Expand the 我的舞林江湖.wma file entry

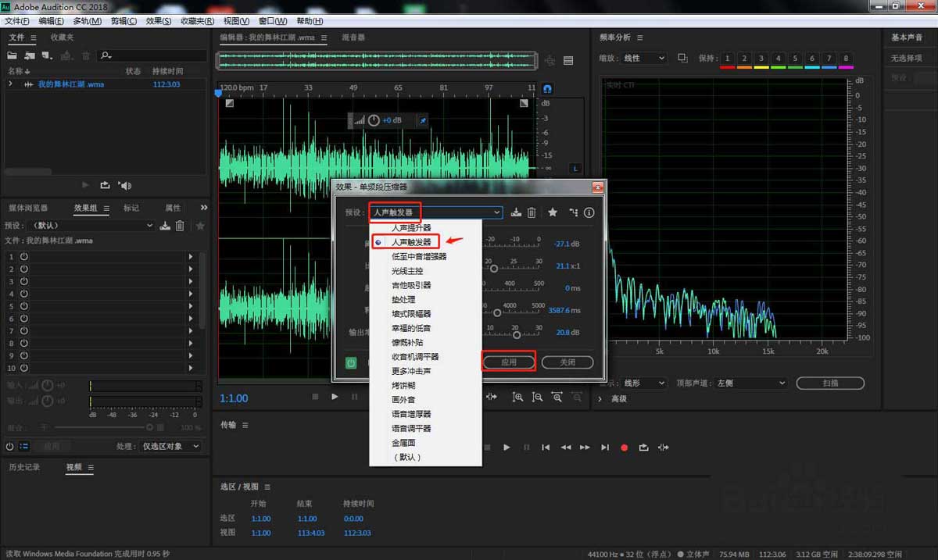coord(10,84)
